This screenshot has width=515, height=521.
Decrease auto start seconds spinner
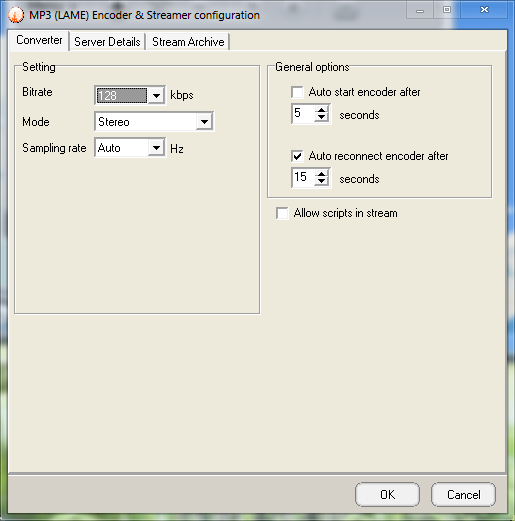point(321,117)
